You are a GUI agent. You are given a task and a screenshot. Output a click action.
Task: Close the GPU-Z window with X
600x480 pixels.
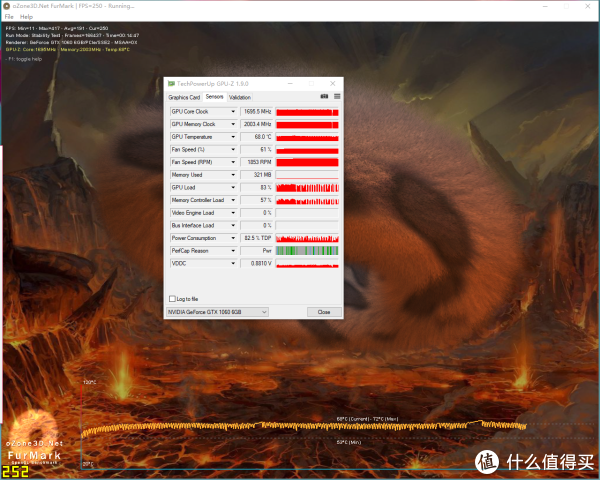tap(333, 83)
